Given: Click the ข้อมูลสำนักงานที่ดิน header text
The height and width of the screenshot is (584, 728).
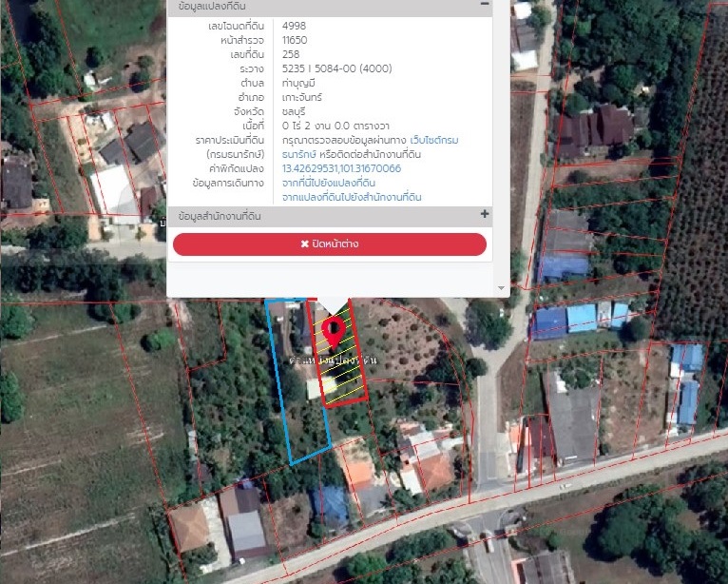Looking at the screenshot, I should coord(220,217).
